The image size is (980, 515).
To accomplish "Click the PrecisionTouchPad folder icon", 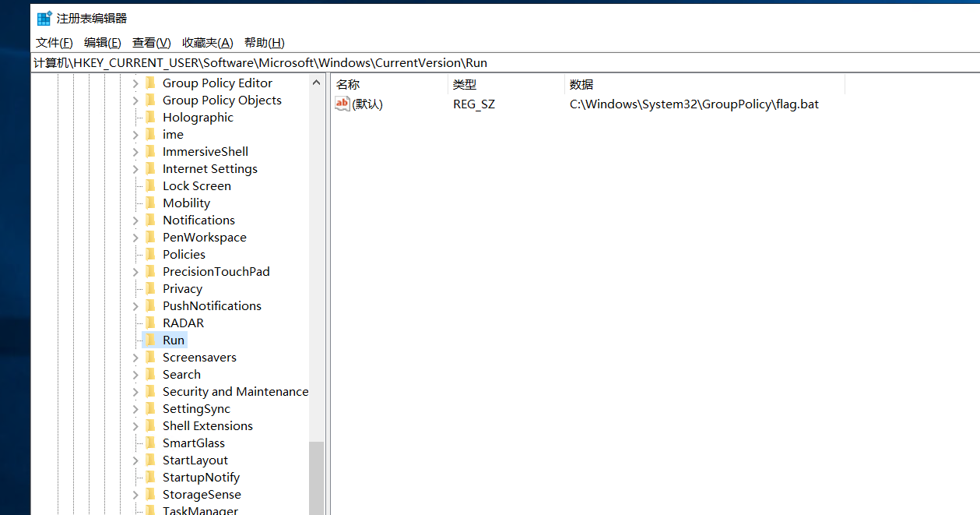I will coord(150,272).
